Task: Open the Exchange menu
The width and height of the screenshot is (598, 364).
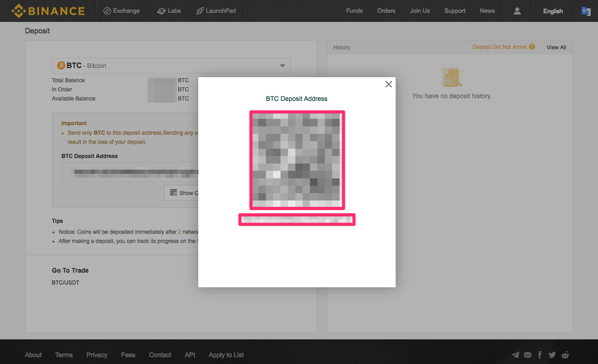Action: [x=122, y=11]
